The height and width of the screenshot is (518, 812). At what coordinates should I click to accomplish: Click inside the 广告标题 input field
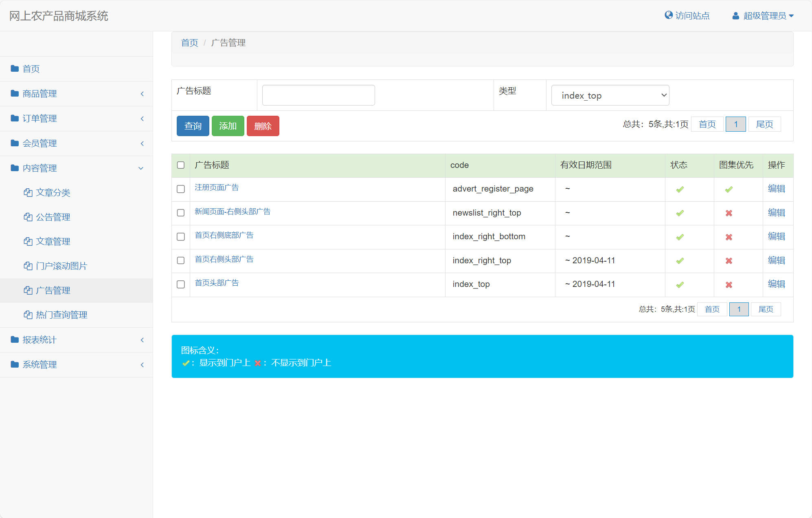coord(318,95)
